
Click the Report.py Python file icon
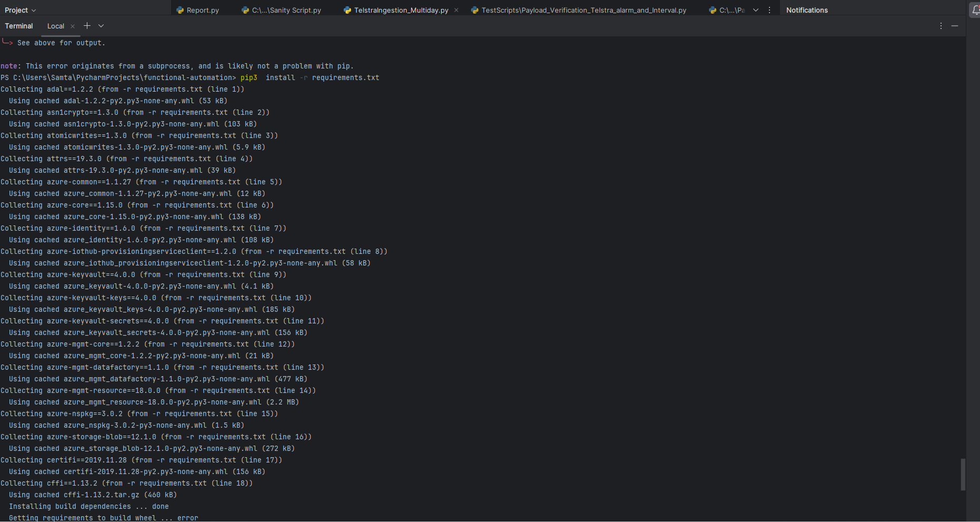point(180,10)
